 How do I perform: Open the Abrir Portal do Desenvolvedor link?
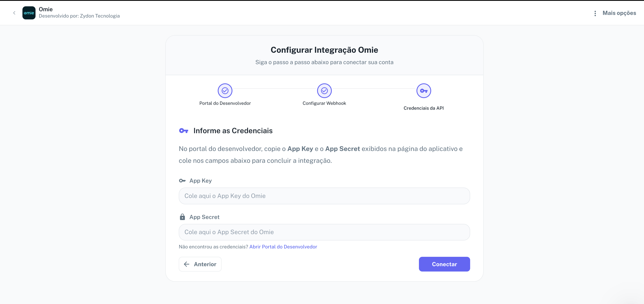coord(283,247)
